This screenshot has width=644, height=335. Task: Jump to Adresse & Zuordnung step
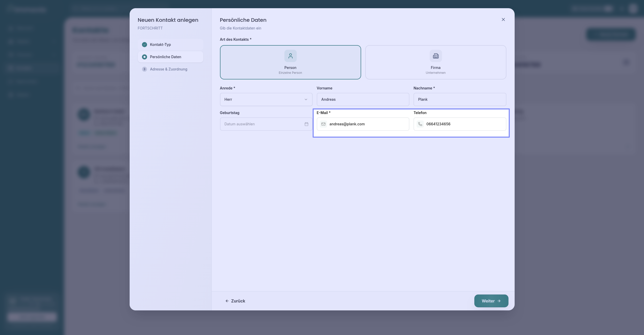click(169, 69)
